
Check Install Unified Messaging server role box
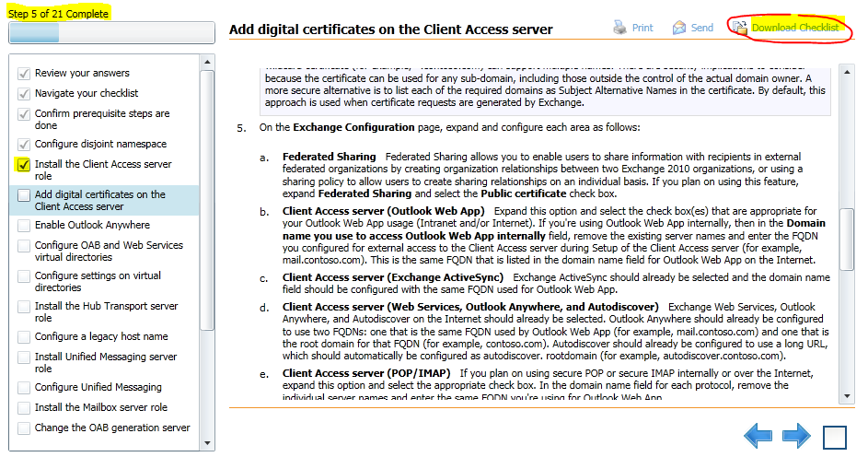coord(24,357)
